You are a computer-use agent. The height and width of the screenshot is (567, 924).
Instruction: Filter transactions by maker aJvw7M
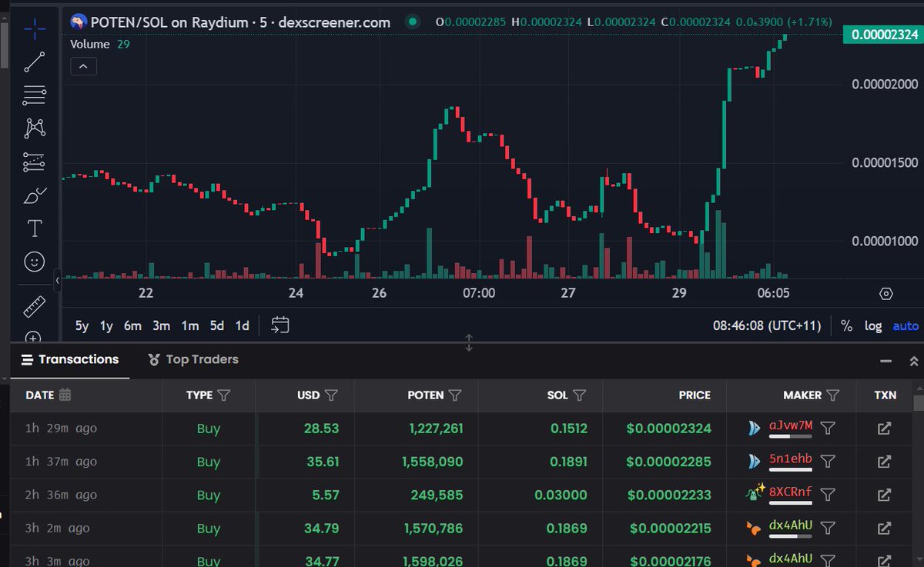(x=828, y=428)
